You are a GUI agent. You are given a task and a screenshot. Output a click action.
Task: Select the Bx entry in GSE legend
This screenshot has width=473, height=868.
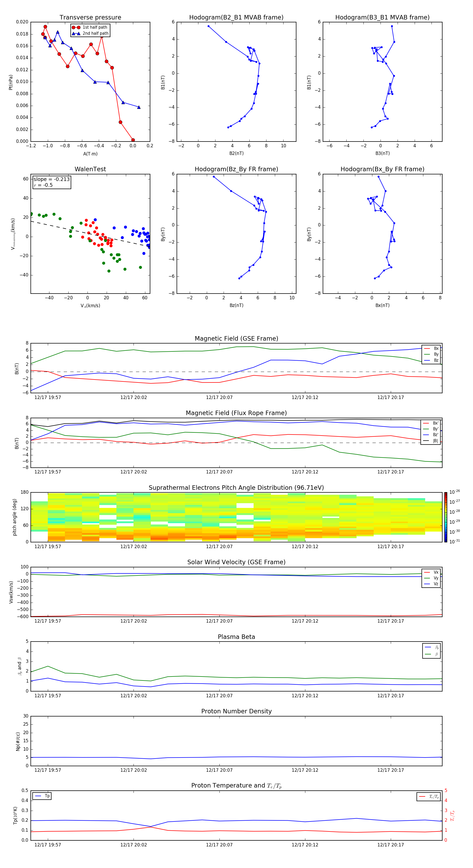[x=431, y=349]
